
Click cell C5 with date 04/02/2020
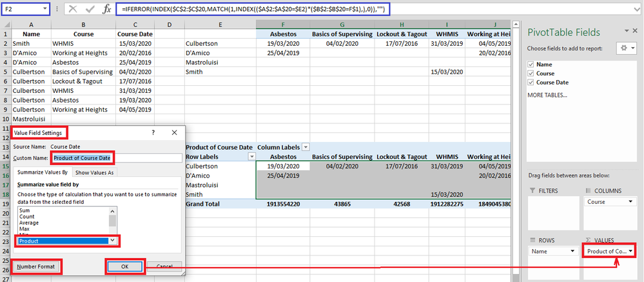point(135,72)
